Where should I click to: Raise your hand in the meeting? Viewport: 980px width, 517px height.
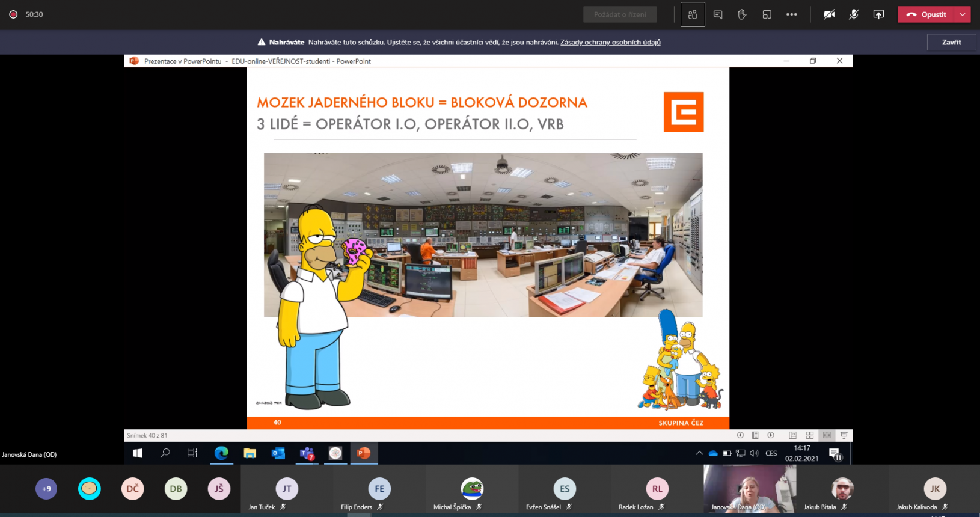click(x=742, y=14)
